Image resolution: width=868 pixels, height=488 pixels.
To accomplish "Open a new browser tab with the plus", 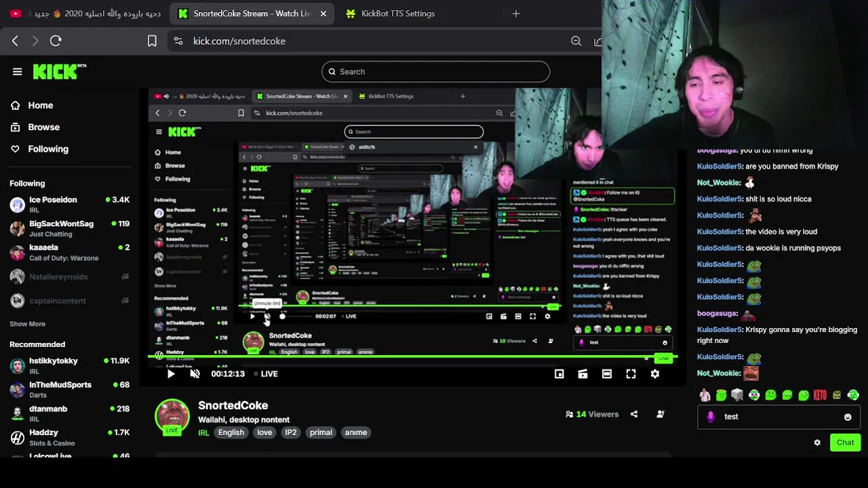I will (x=516, y=14).
